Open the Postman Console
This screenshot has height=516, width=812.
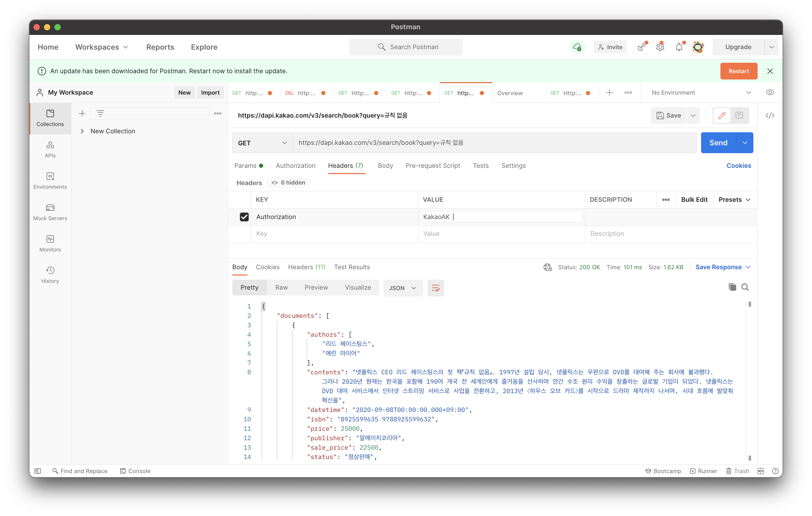[135, 471]
